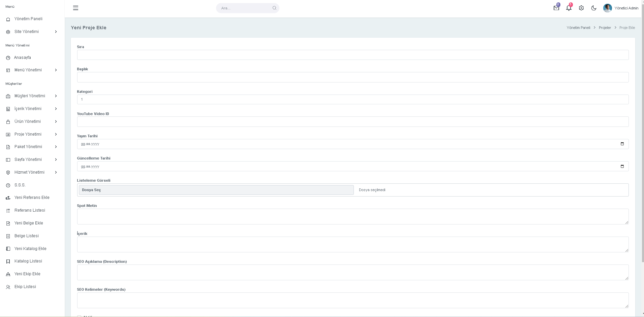Click the Anasayfa dashboard icon
Image resolution: width=644 pixels, height=317 pixels.
pyautogui.click(x=8, y=58)
